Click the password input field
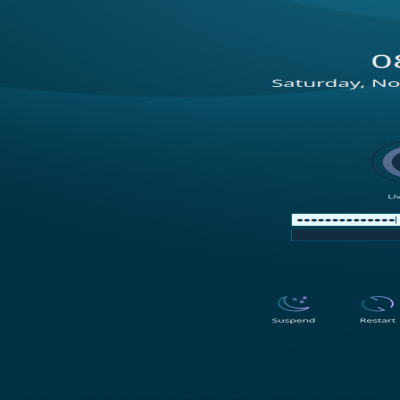Screen dimensions: 400x400 [346, 220]
